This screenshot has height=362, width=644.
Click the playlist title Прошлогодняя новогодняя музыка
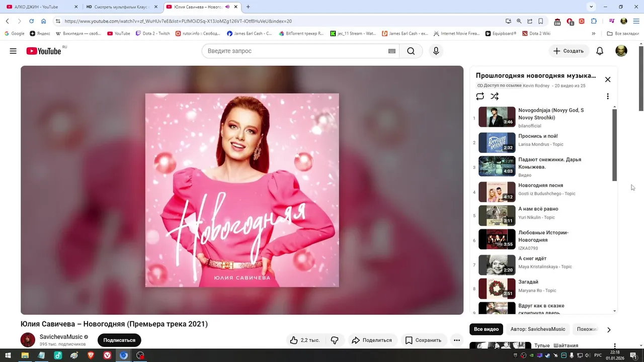coord(536,76)
